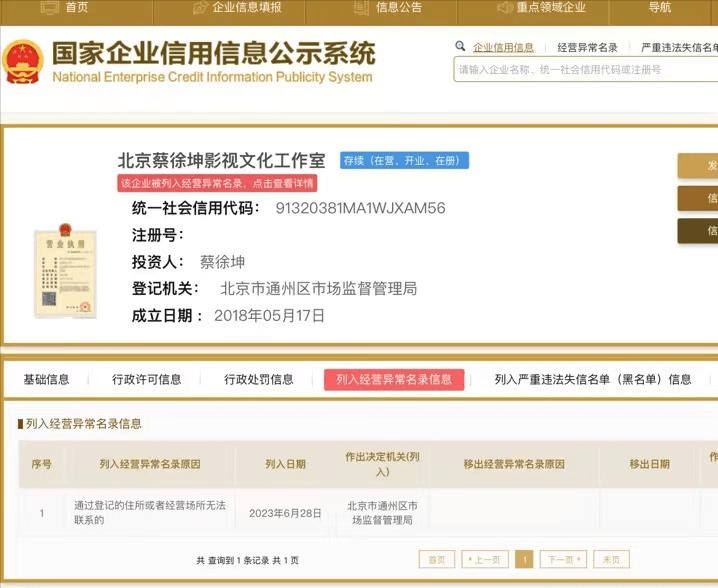Click the 列入经营异常名录信息 section heading
This screenshot has height=588, width=718.
(x=84, y=424)
